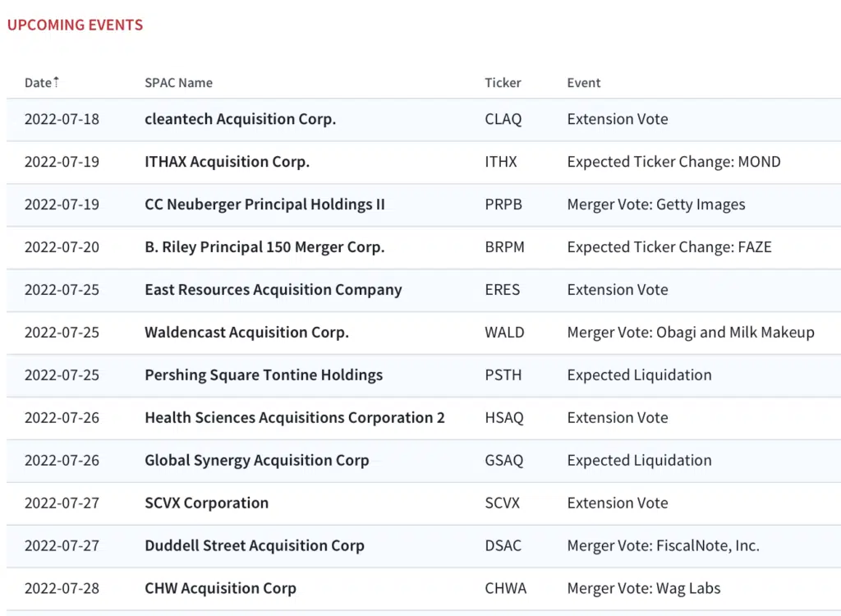Sort by the Date column arrow icon
The width and height of the screenshot is (841, 616).
click(x=56, y=82)
